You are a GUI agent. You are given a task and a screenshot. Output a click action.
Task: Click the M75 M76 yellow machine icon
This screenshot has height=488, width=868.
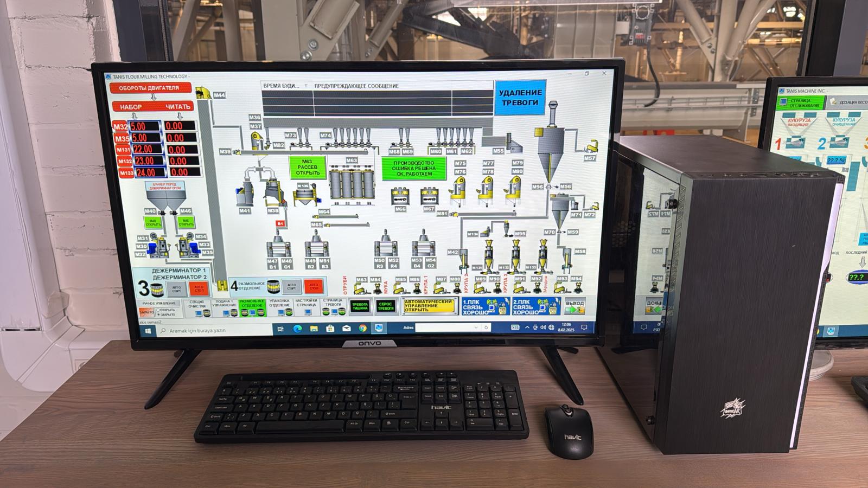pyautogui.click(x=459, y=191)
